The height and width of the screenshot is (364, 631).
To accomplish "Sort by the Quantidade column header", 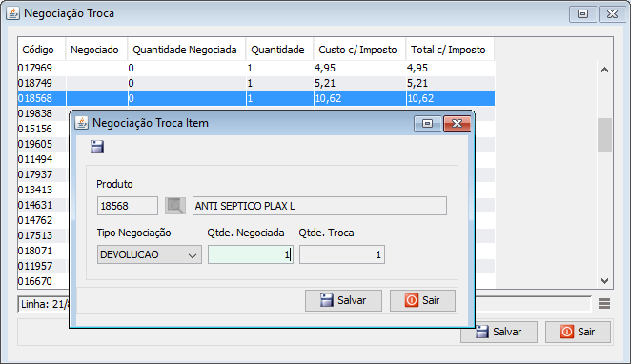I will pyautogui.click(x=279, y=50).
